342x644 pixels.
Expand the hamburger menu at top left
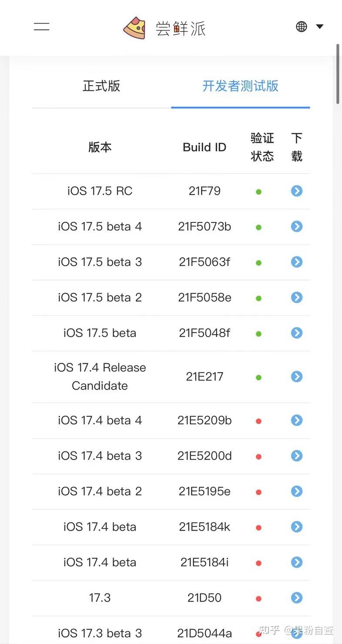click(41, 27)
